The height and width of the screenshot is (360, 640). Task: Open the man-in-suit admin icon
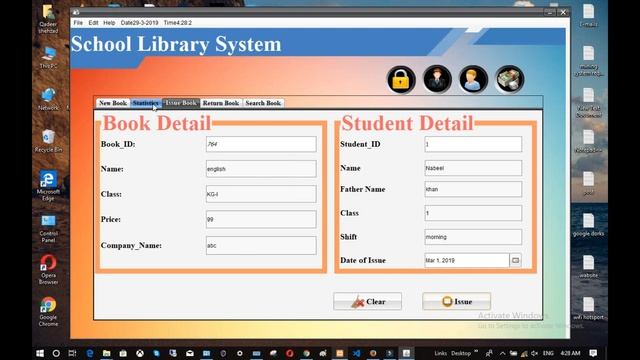(x=437, y=79)
